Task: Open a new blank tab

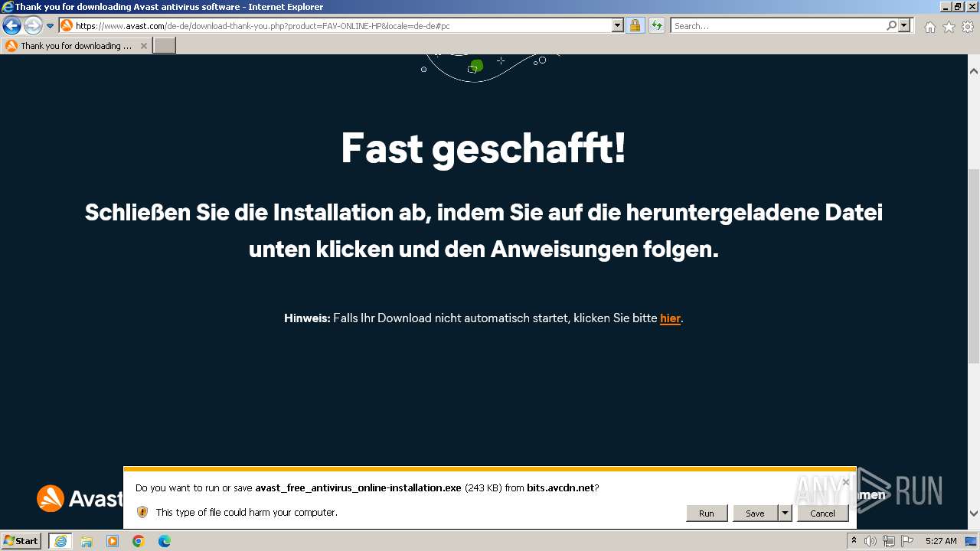Action: pos(165,46)
